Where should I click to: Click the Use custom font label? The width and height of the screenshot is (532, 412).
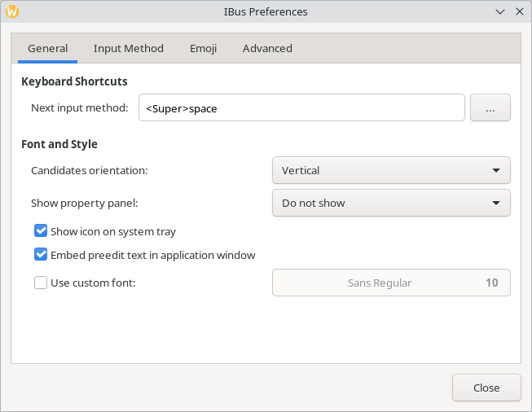[93, 283]
